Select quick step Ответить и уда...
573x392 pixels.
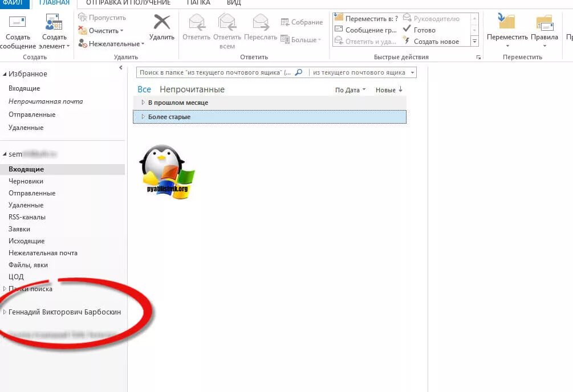(365, 41)
